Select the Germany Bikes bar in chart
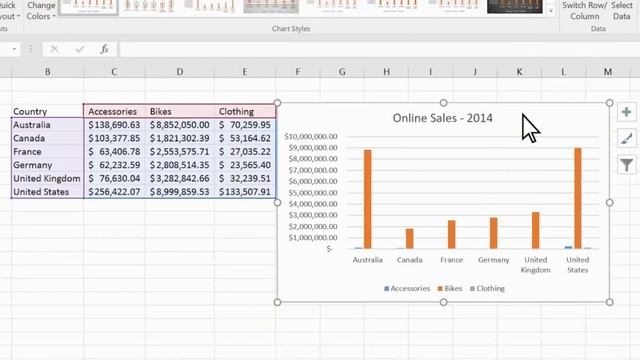 (493, 233)
